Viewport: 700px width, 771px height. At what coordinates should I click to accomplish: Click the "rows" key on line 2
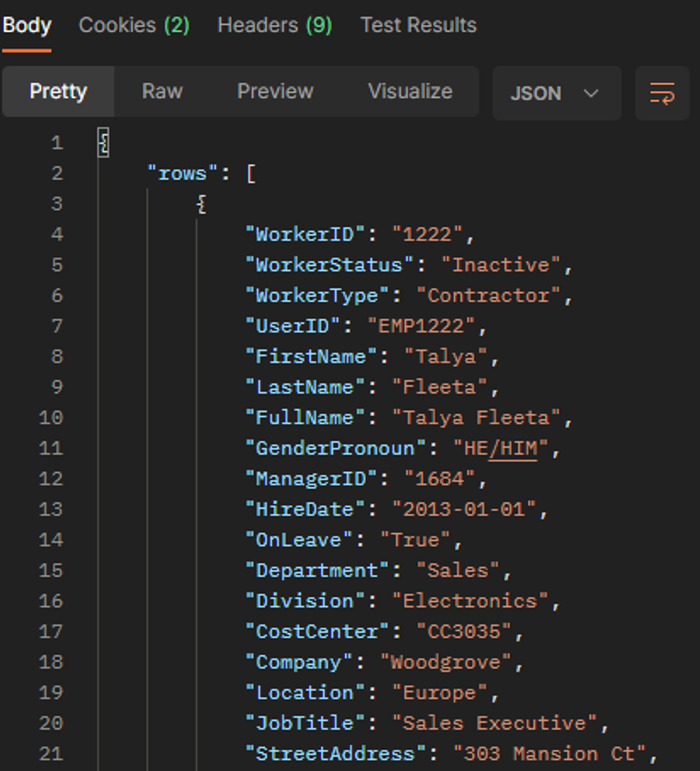(182, 174)
